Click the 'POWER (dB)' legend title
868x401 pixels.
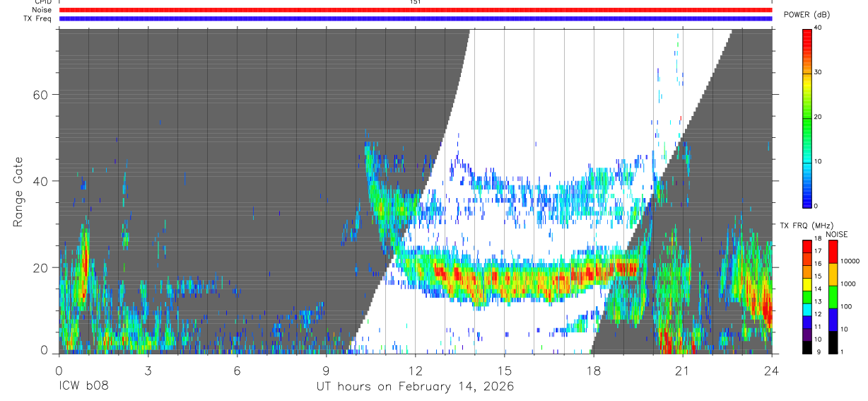click(807, 15)
